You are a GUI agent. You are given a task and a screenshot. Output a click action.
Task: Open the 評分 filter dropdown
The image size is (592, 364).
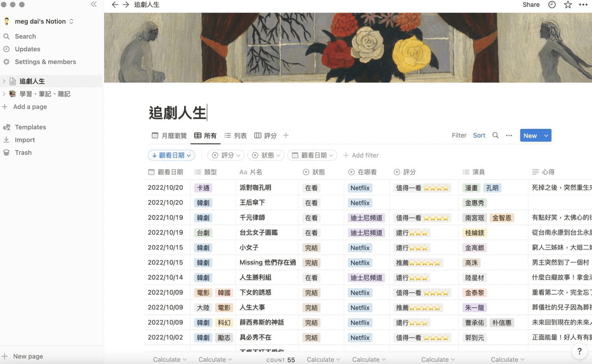[226, 155]
